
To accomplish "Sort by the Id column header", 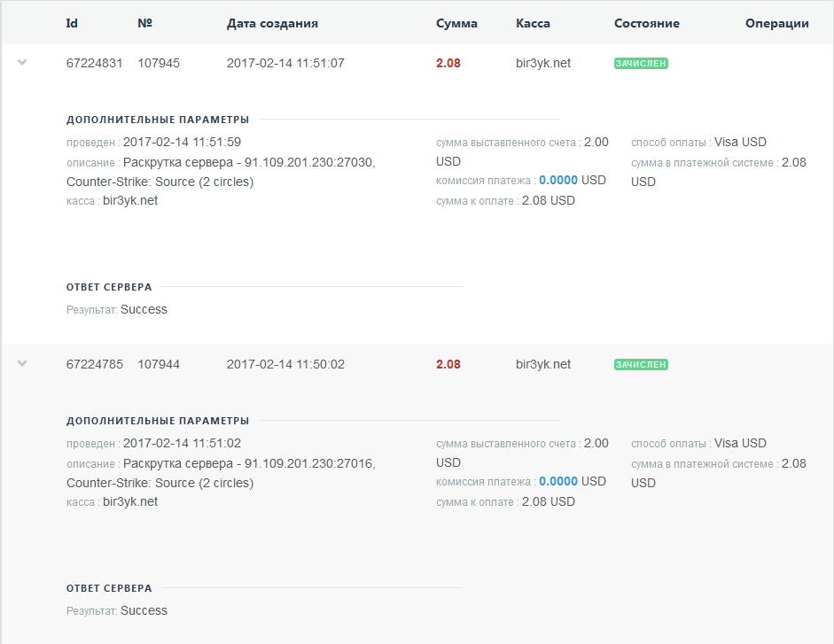I will point(72,24).
